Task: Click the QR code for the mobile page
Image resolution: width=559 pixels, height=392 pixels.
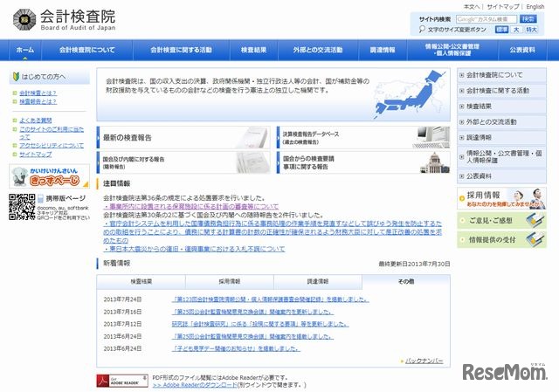Action: pos(22,207)
